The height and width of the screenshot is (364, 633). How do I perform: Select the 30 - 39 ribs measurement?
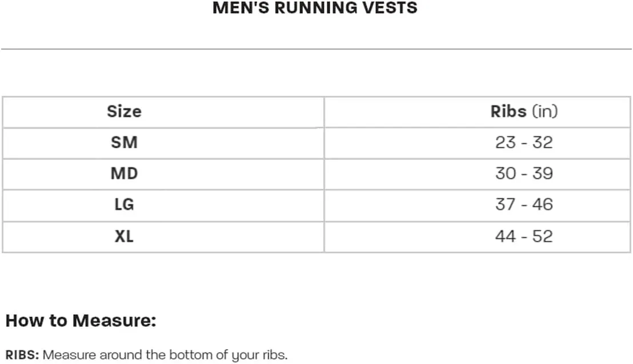click(524, 174)
